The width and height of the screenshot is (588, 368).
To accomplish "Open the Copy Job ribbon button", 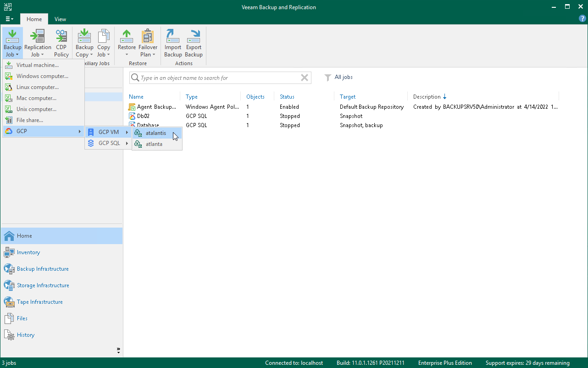I will (104, 43).
